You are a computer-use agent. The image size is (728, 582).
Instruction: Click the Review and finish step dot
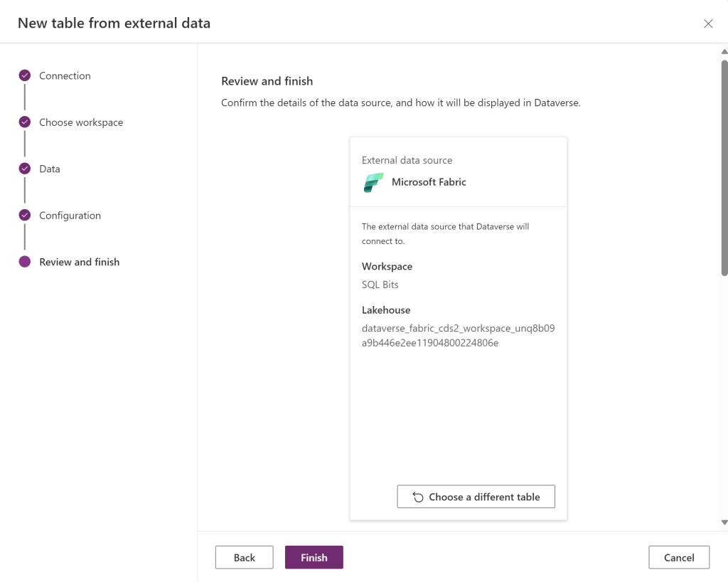25,262
